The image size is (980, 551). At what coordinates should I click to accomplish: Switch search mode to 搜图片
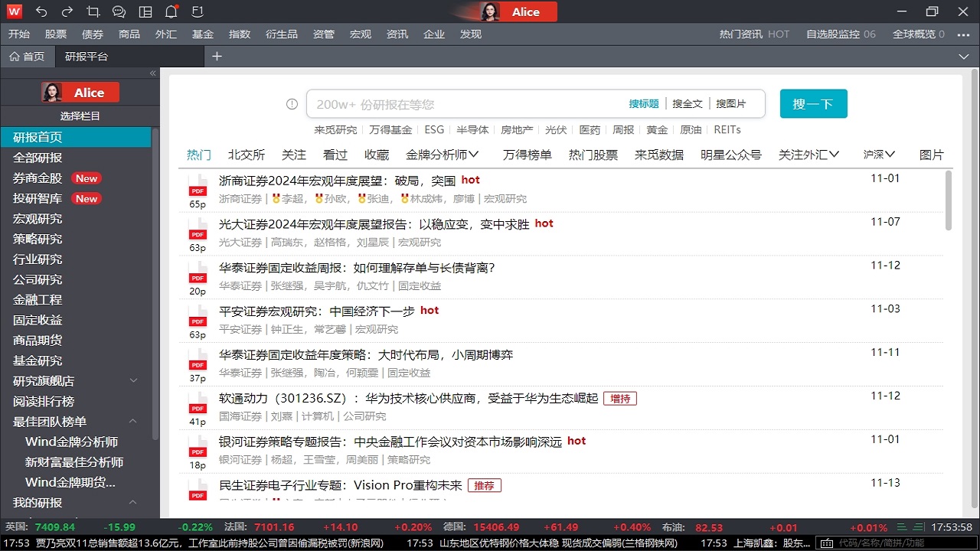pos(731,103)
